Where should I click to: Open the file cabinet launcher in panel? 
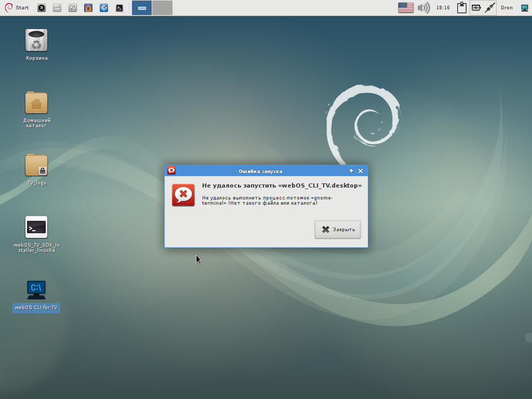coord(57,8)
